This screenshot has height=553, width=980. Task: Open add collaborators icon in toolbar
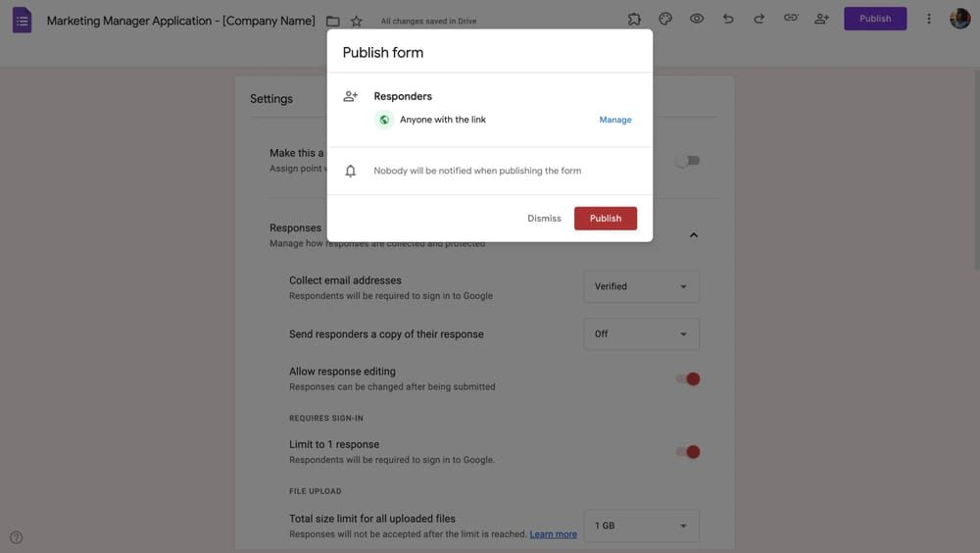(822, 19)
